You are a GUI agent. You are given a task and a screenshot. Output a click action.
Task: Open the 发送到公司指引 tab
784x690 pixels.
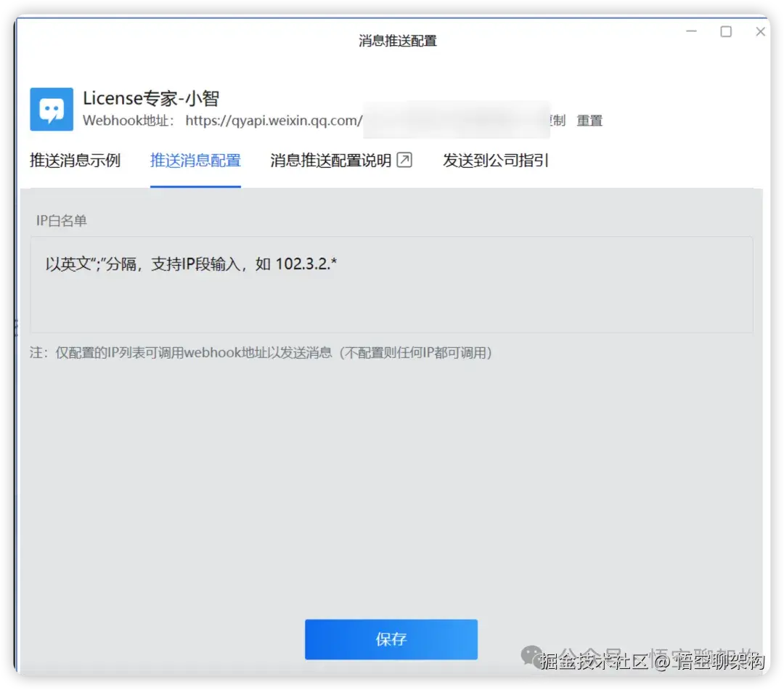coord(496,160)
